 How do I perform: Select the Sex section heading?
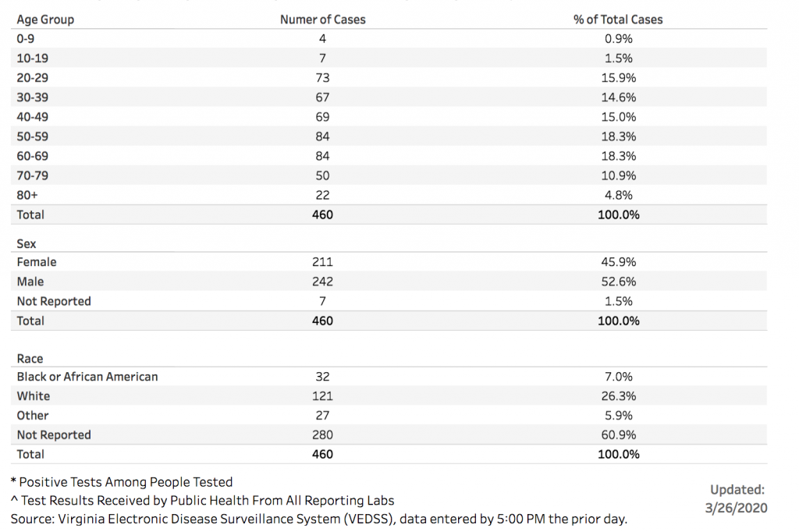pyautogui.click(x=27, y=244)
